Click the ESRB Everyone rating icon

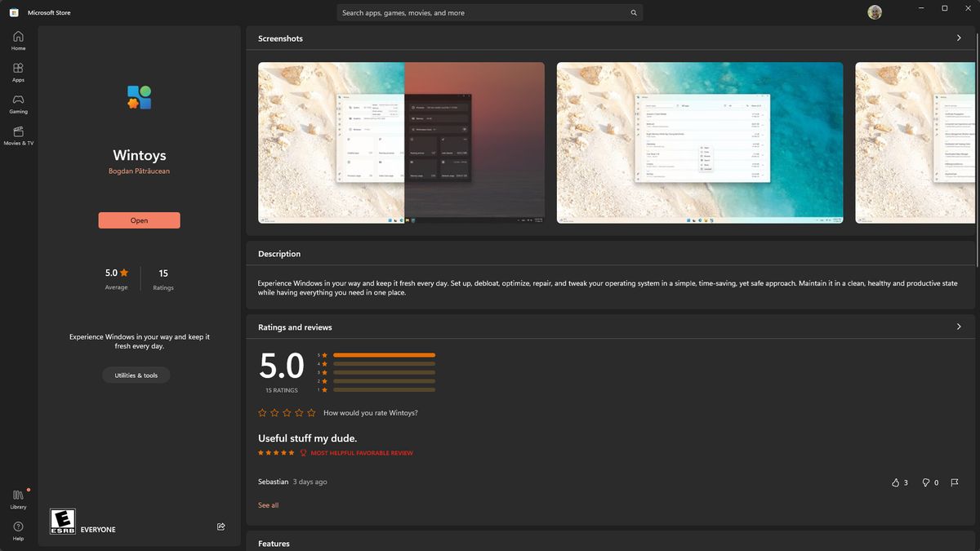click(64, 521)
